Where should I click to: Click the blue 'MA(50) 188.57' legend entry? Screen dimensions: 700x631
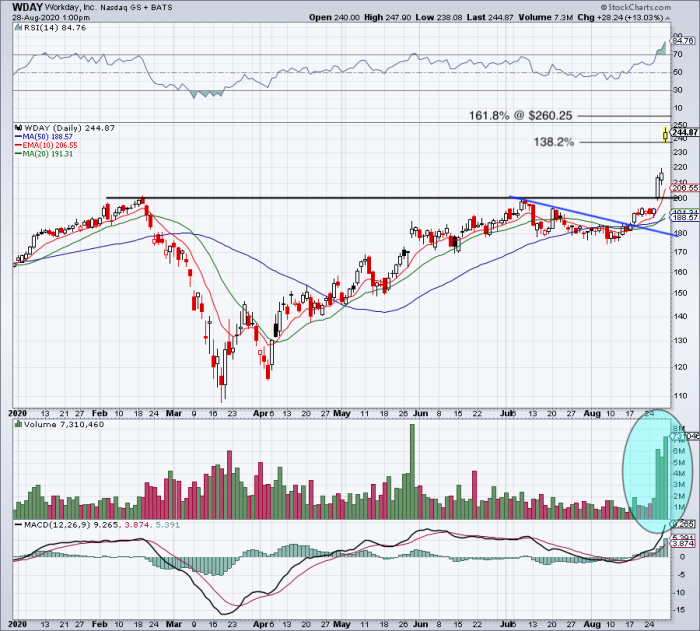[x=44, y=137]
